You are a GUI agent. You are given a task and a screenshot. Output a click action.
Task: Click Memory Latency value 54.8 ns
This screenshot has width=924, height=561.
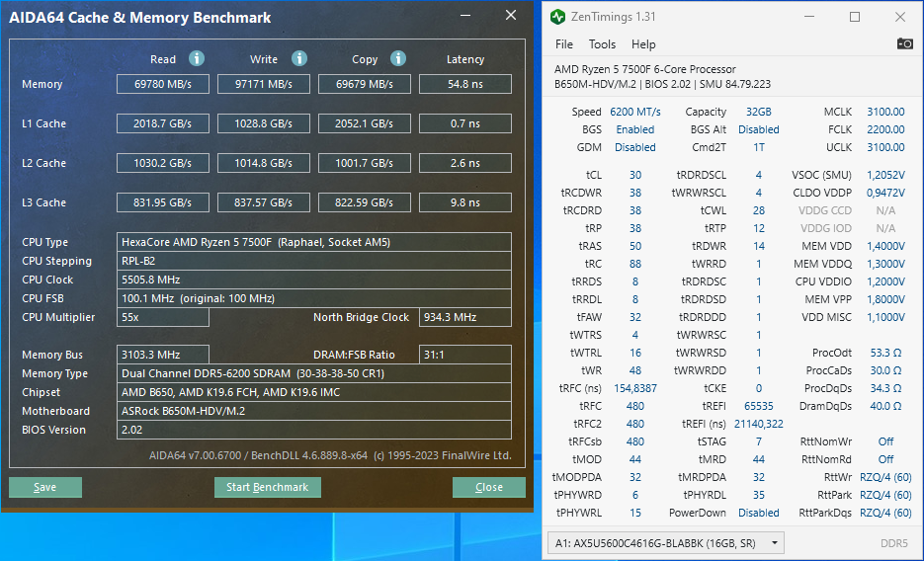click(x=464, y=84)
